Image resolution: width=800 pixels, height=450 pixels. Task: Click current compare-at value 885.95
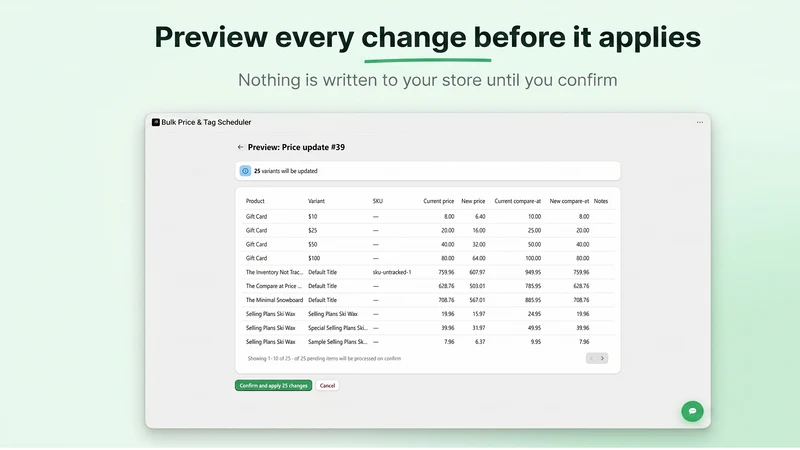click(x=533, y=300)
